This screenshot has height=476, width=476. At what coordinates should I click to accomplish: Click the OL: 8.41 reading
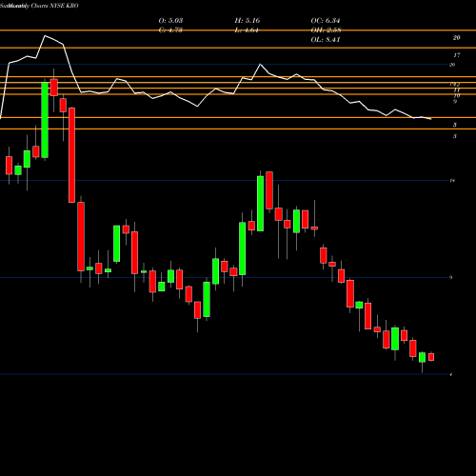326,40
